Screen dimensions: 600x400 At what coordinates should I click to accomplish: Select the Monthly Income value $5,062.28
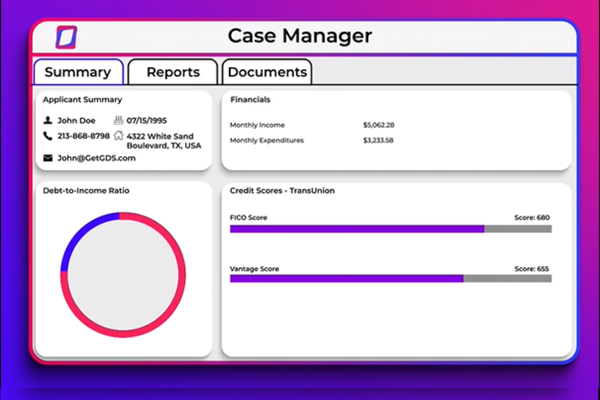click(x=378, y=125)
